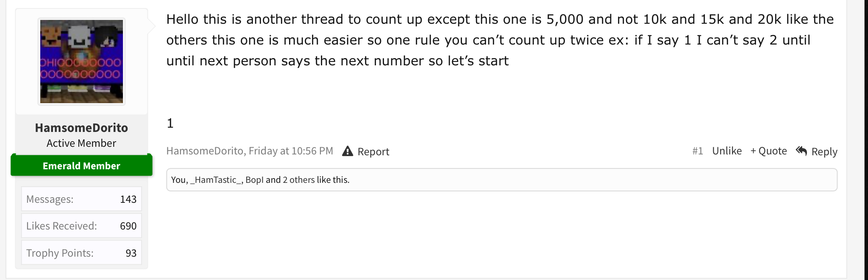Open HamsomeDorito's avatar picture
Viewport: 868px width, 280px height.
click(81, 62)
